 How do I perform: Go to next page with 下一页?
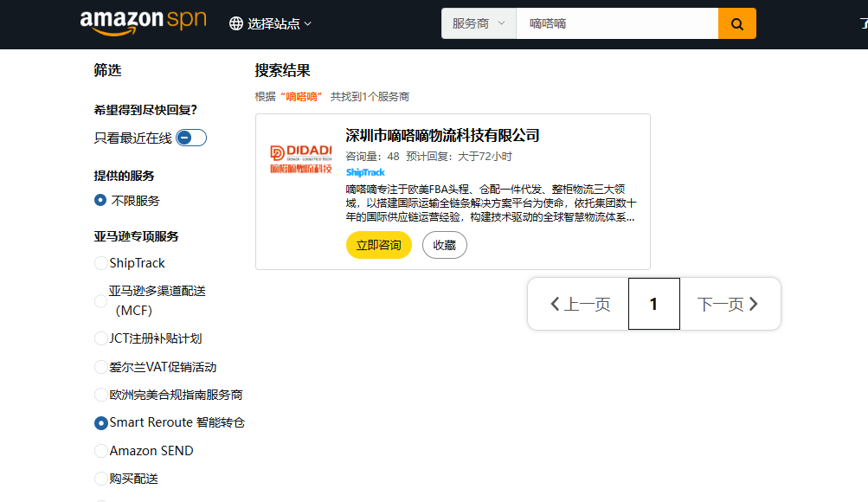click(729, 304)
